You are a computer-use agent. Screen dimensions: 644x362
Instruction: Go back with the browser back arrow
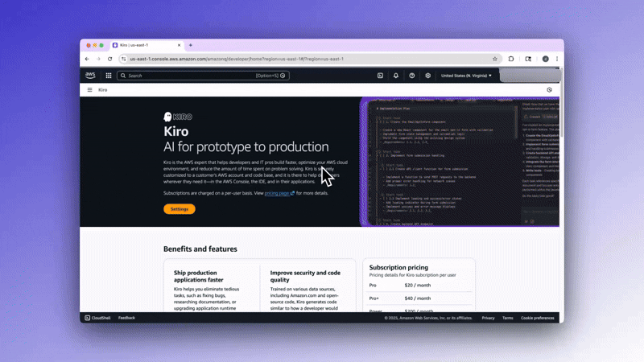87,59
